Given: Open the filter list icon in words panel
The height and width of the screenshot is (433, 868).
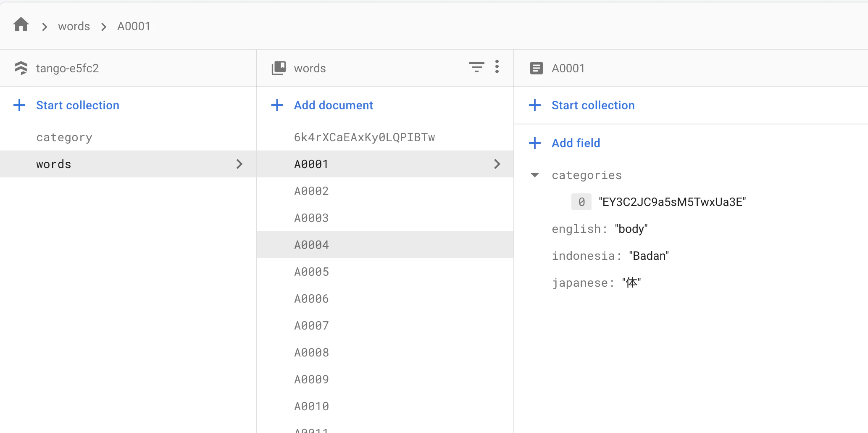Looking at the screenshot, I should coord(476,67).
